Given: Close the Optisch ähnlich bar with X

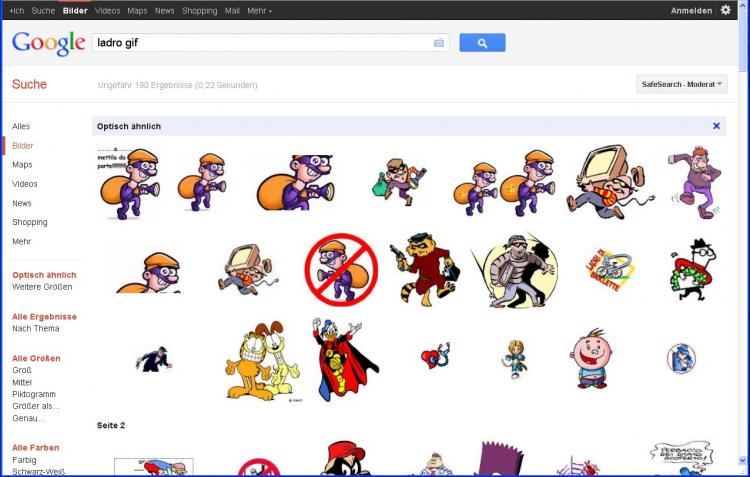Looking at the screenshot, I should tap(716, 126).
